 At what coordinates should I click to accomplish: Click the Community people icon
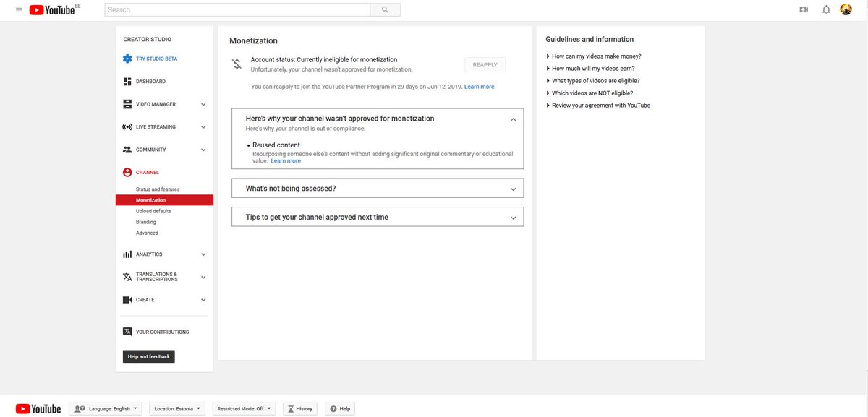pyautogui.click(x=127, y=150)
